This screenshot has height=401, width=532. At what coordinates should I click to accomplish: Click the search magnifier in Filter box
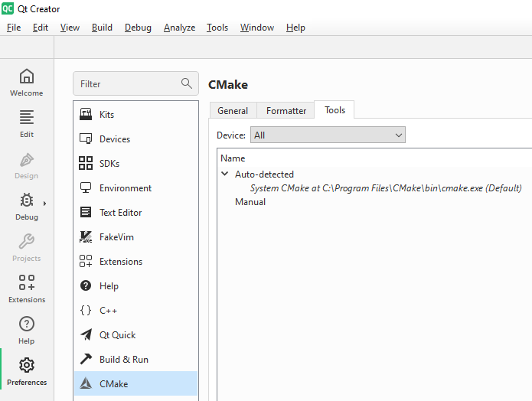point(187,83)
